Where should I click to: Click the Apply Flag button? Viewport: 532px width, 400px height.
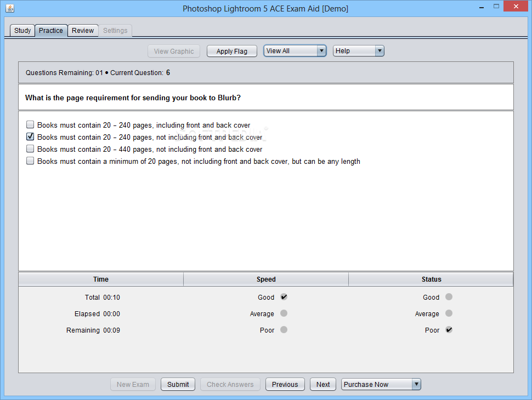[x=232, y=51]
